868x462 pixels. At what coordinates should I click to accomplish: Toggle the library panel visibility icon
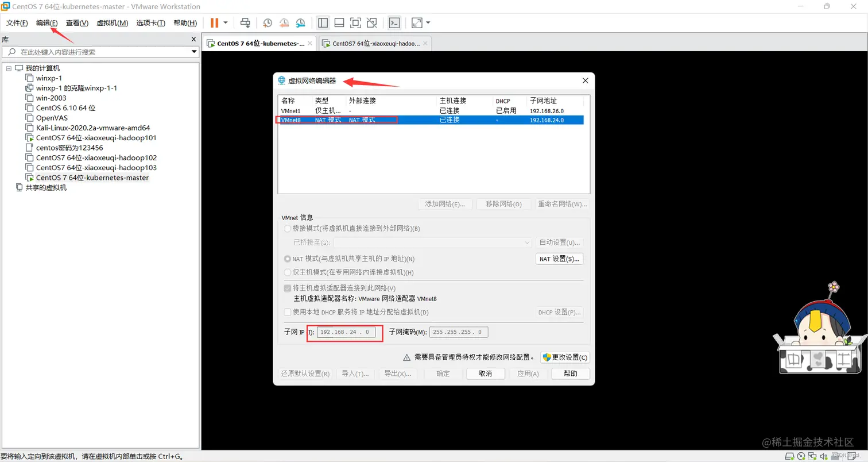[323, 22]
